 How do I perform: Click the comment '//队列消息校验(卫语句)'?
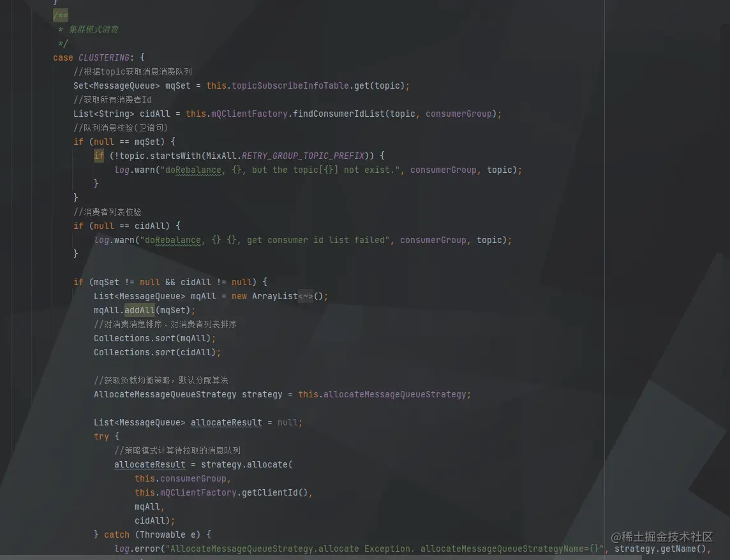(x=120, y=128)
